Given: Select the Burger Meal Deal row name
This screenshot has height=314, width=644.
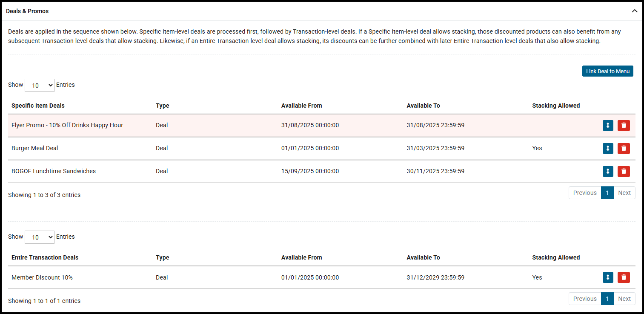Looking at the screenshot, I should point(35,148).
